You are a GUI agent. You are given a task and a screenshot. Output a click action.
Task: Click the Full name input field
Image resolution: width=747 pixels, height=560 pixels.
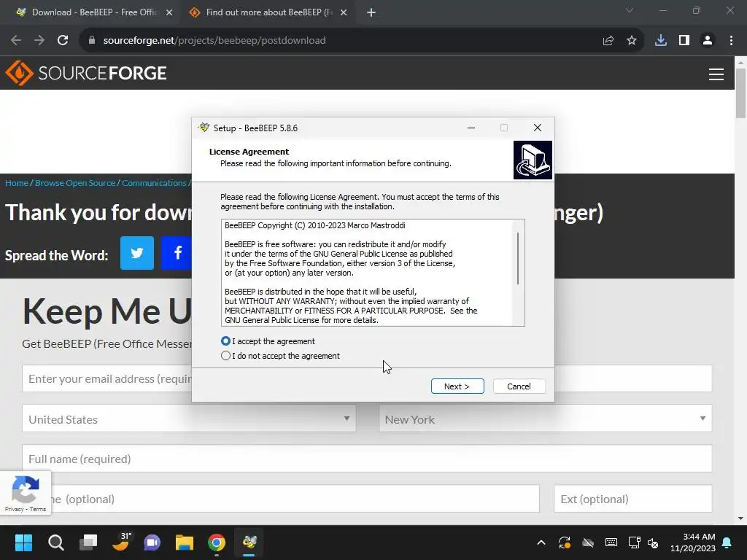367,459
